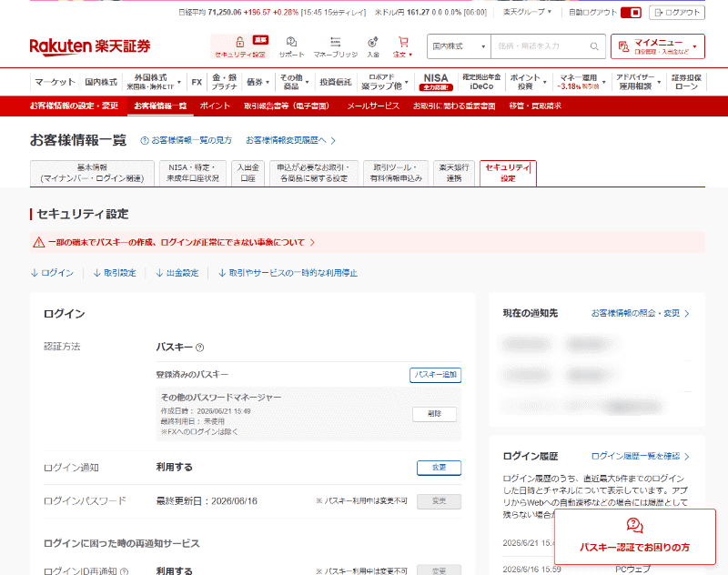Screen dimensions: 728x575
Task: Open the 投資信託 menu item
Action: coord(335,82)
